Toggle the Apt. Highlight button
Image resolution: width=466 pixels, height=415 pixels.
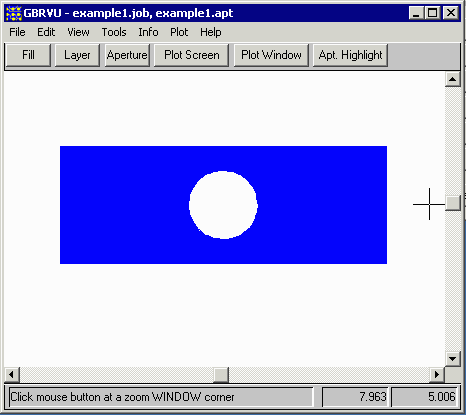tap(350, 55)
